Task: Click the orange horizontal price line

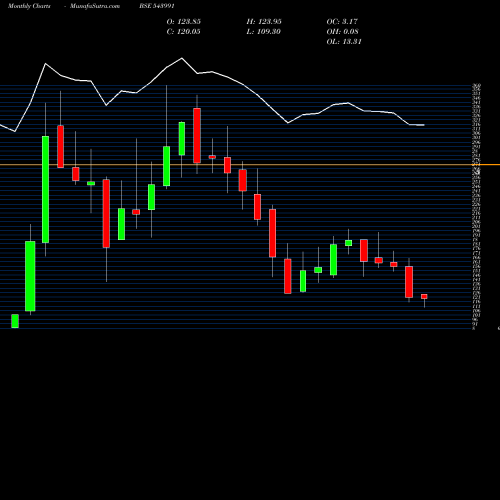Action: pos(250,165)
